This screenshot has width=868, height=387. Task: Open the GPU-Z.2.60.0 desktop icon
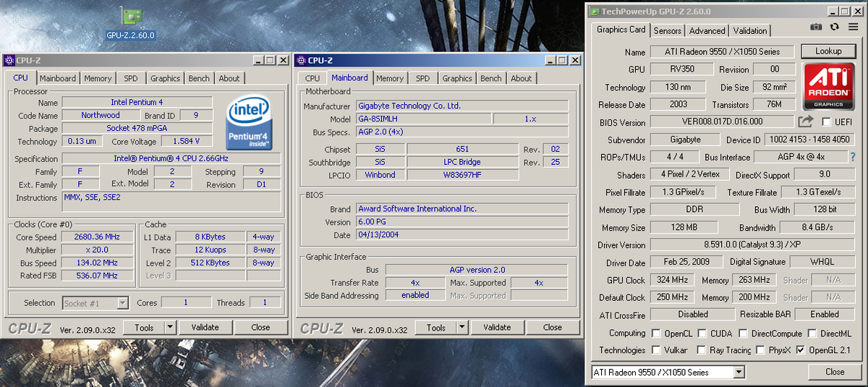point(130,23)
